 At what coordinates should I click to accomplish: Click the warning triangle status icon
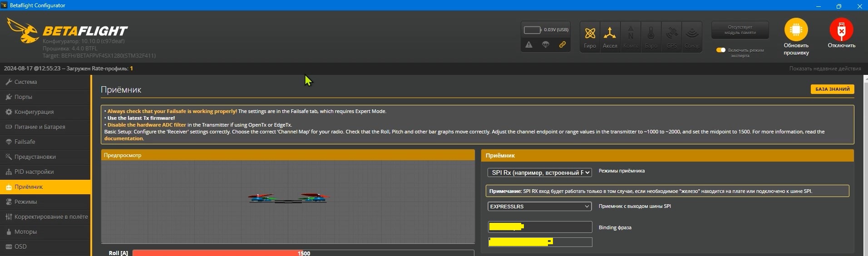(x=529, y=44)
